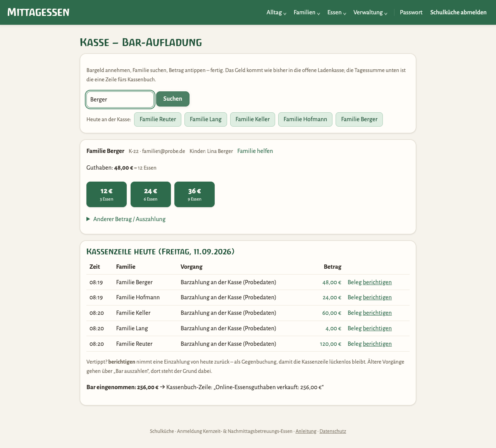Image resolution: width=496 pixels, height=448 pixels.
Task: Choose the Familie Hofmann chip
Action: 305,119
